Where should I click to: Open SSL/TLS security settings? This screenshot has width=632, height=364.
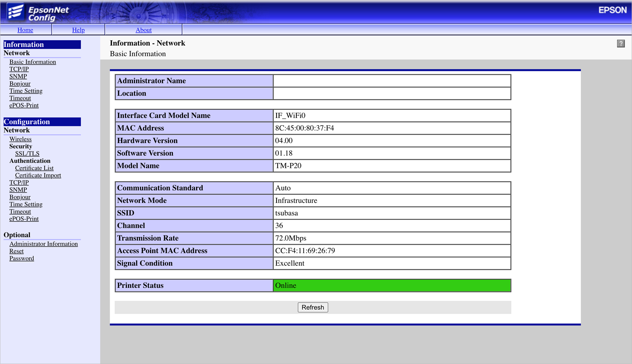(27, 154)
